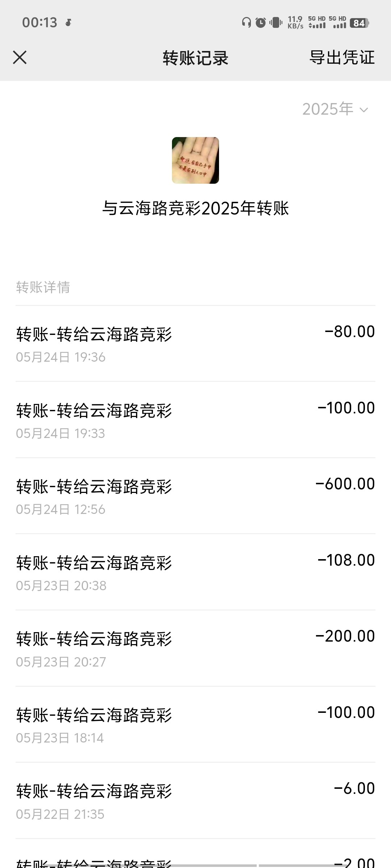391x868 pixels.
Task: Open the 05月23日 18:14 transfer
Action: click(x=195, y=724)
